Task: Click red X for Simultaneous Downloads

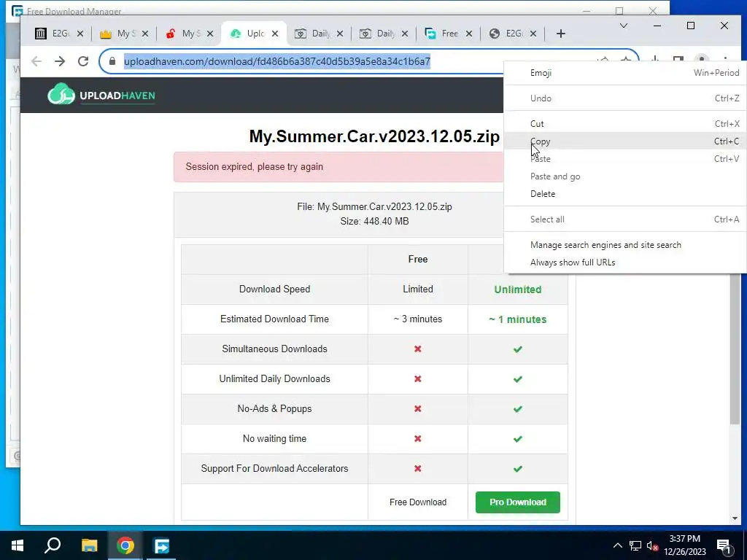Action: pyautogui.click(x=418, y=349)
